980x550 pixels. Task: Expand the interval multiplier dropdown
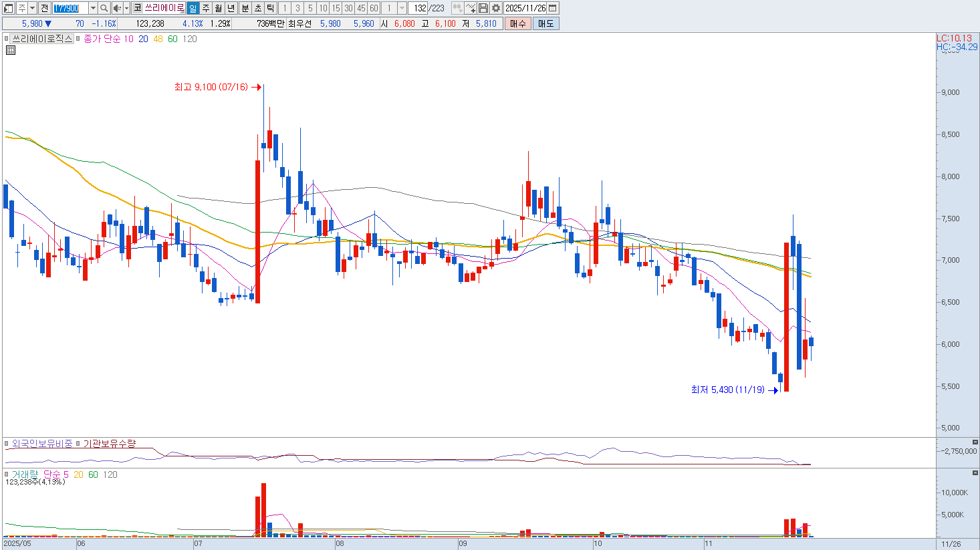(x=402, y=8)
